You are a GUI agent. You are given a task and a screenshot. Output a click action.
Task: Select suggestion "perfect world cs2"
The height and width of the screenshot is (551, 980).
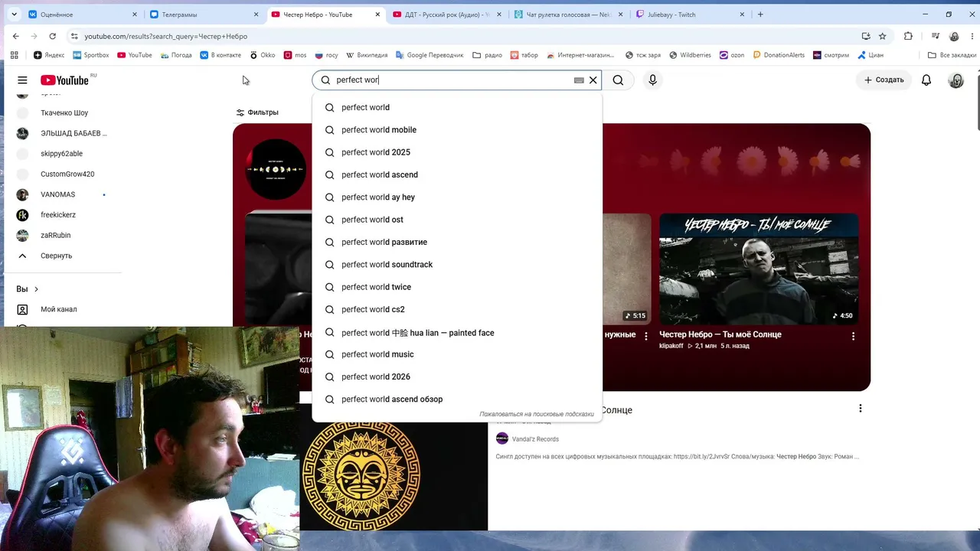click(x=457, y=310)
